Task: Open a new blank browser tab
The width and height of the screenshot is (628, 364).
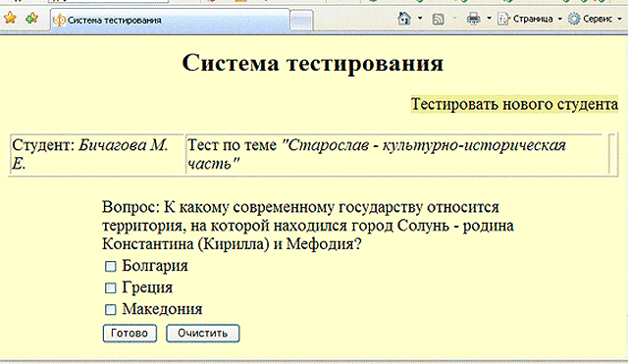Action: pyautogui.click(x=301, y=20)
